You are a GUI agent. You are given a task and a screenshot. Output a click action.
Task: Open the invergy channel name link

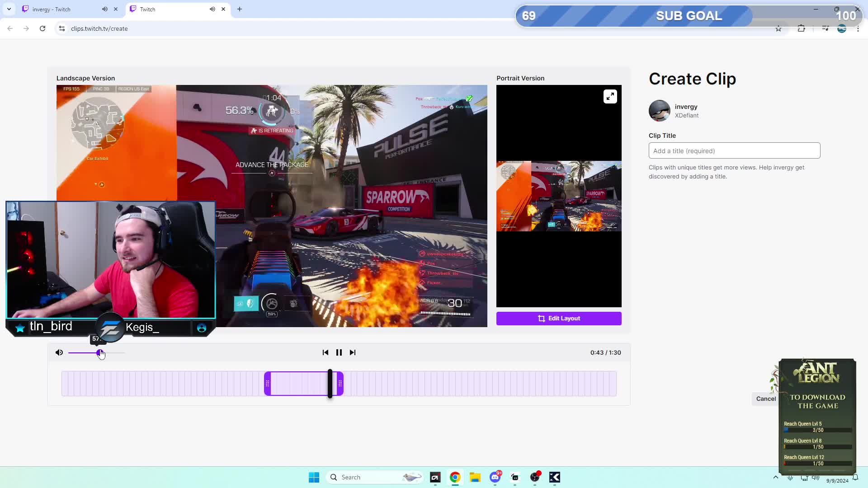tap(686, 107)
